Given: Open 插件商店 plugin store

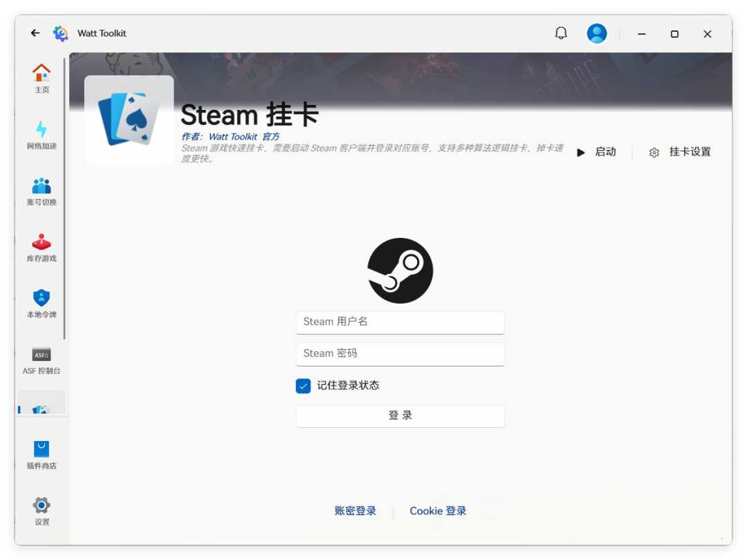Looking at the screenshot, I should (x=41, y=455).
